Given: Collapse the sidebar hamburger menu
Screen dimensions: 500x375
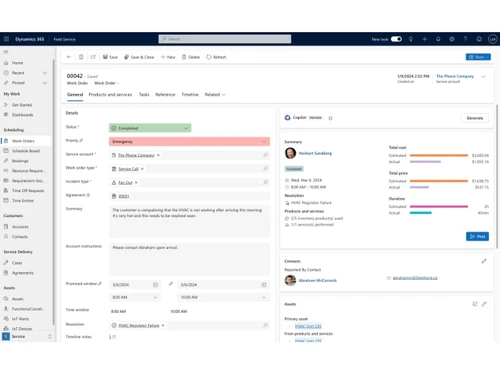Looking at the screenshot, I should pyautogui.click(x=6, y=52).
